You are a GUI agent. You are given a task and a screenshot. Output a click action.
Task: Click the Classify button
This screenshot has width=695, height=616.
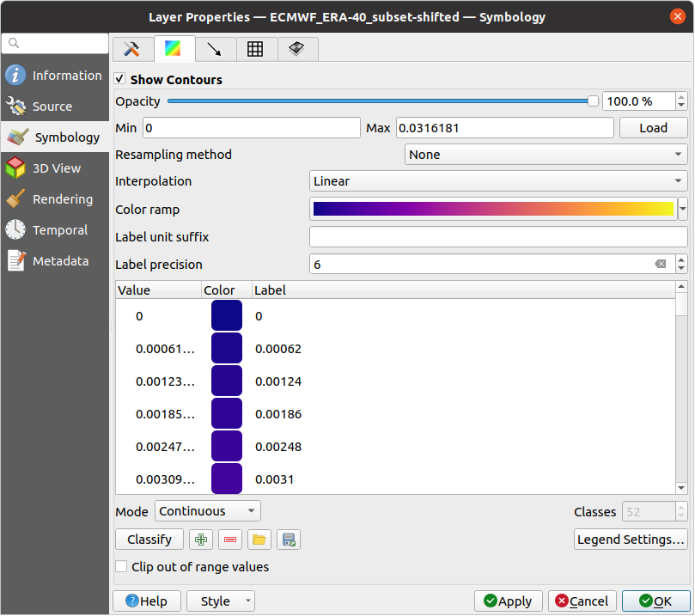[x=149, y=540]
